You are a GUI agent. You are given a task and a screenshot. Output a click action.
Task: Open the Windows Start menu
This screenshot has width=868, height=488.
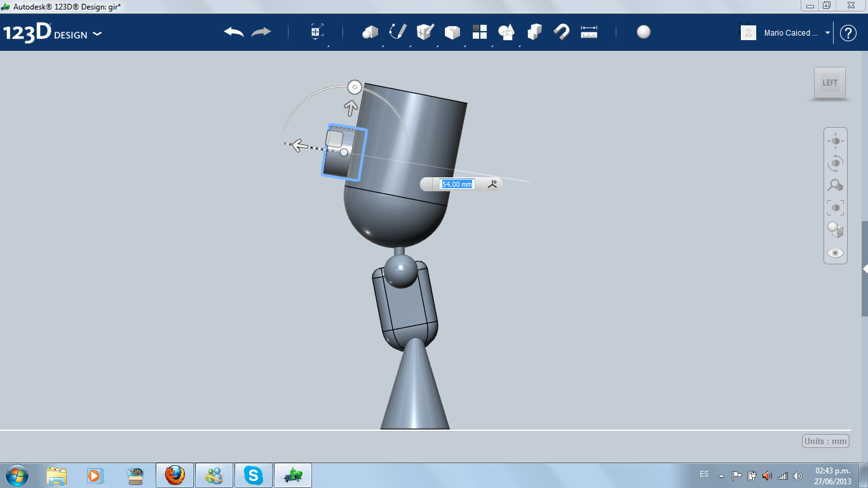[x=17, y=475]
